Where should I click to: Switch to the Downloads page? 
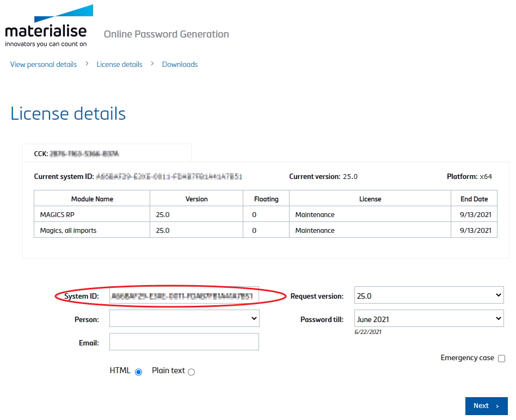(180, 64)
